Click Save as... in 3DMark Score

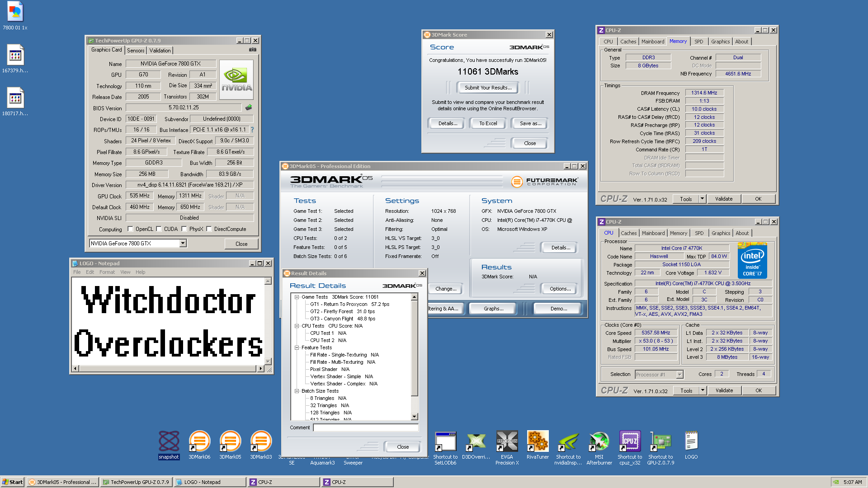coord(530,123)
